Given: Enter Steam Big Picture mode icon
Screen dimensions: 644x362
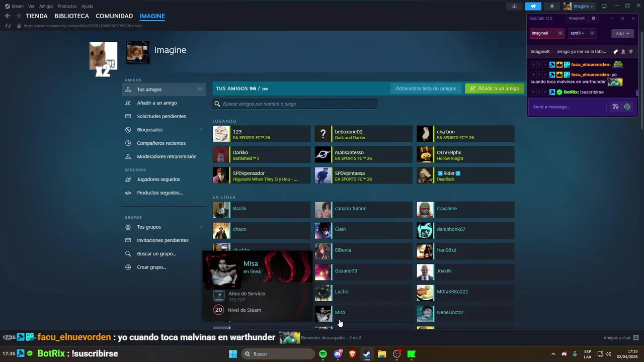Looking at the screenshot, I should [604, 6].
